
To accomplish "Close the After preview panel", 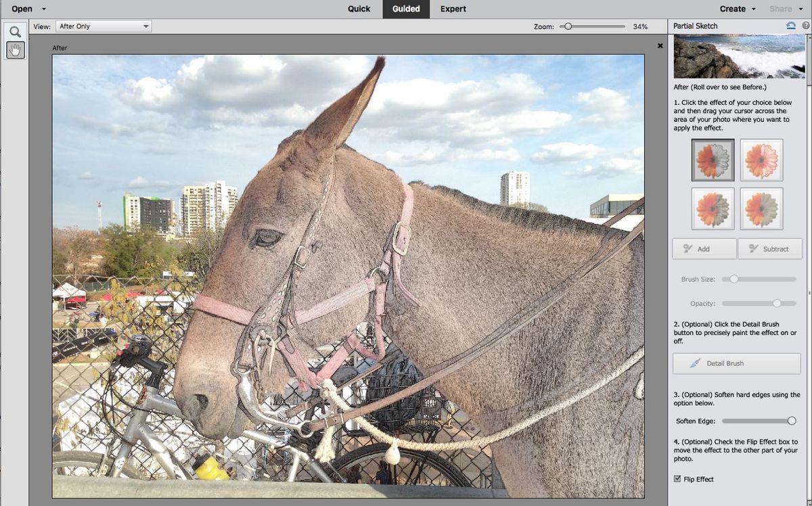I will click(x=660, y=45).
